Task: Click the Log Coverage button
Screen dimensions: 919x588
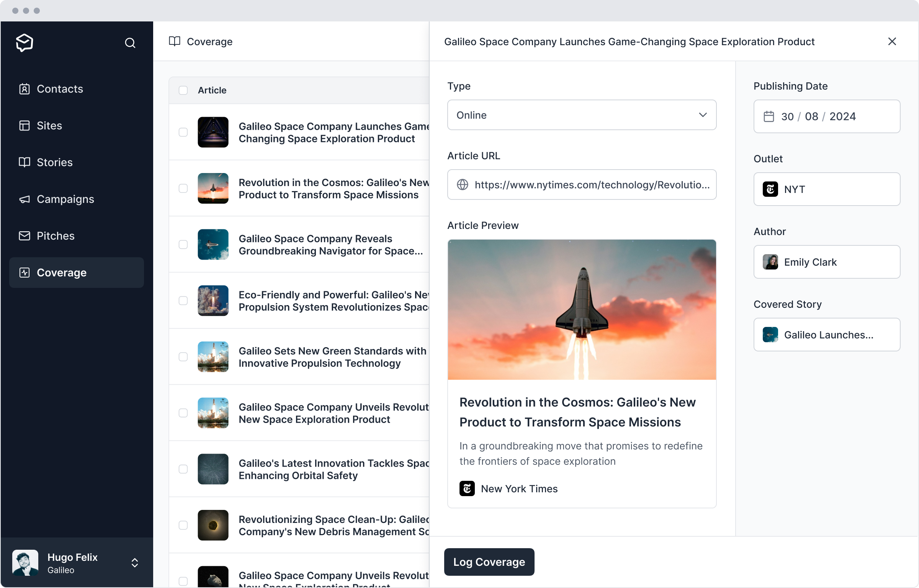Action: (x=489, y=562)
